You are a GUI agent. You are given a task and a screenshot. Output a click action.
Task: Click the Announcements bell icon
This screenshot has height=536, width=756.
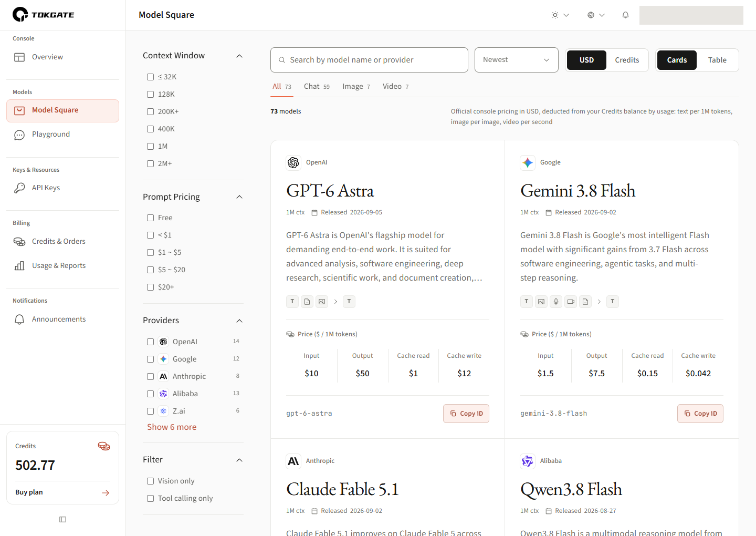tap(19, 319)
